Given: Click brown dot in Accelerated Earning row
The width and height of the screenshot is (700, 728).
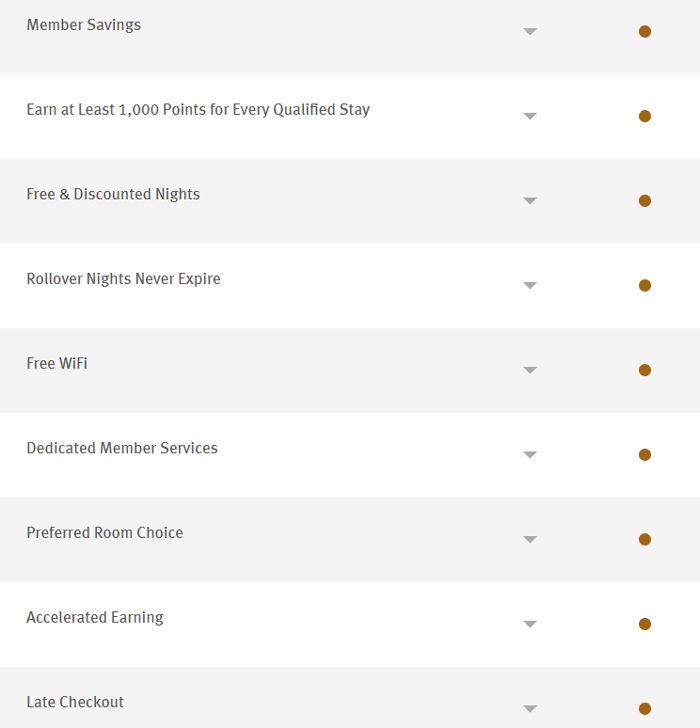Looking at the screenshot, I should pos(644,624).
